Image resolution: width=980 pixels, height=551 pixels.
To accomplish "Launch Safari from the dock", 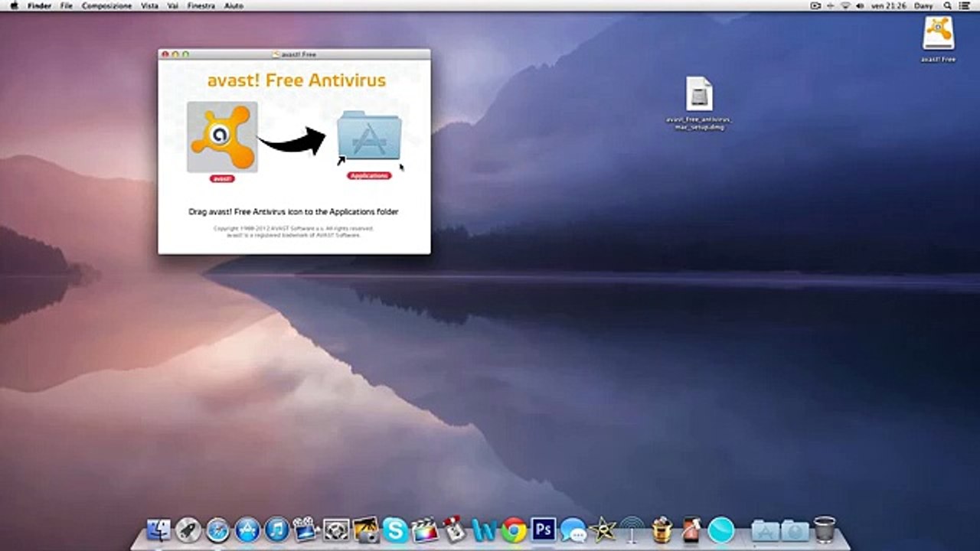I will 218,530.
